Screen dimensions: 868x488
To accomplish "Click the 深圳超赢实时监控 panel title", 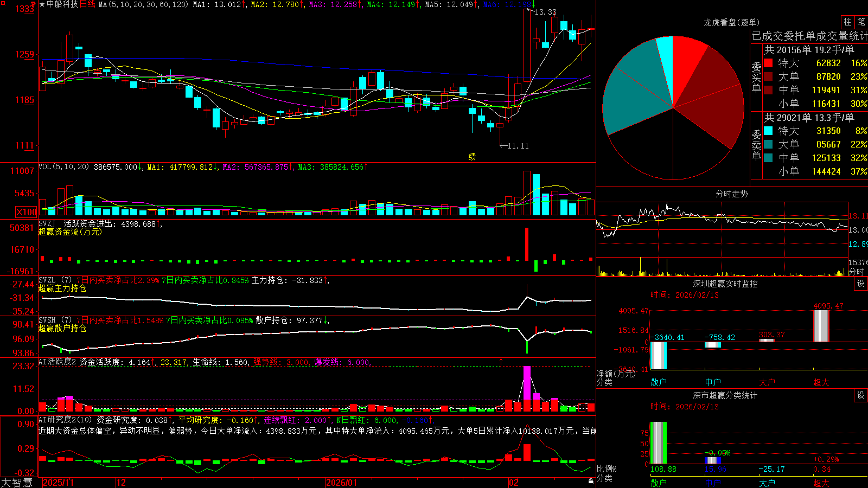I will [x=725, y=284].
